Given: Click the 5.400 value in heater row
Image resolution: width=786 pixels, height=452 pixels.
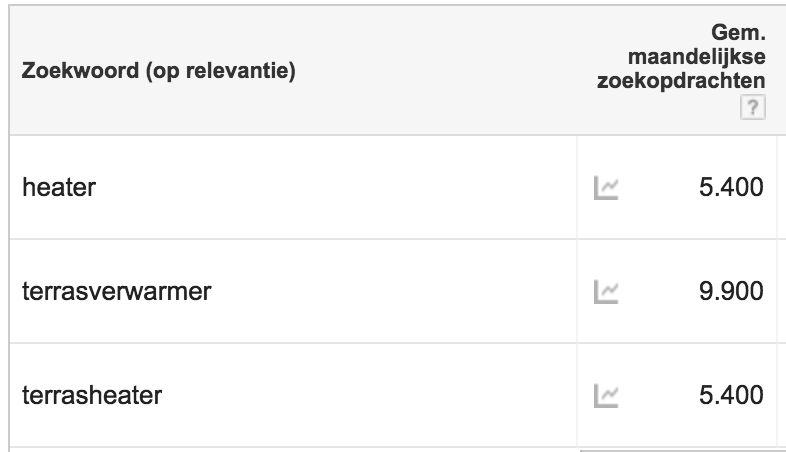Looking at the screenshot, I should click(x=731, y=187).
